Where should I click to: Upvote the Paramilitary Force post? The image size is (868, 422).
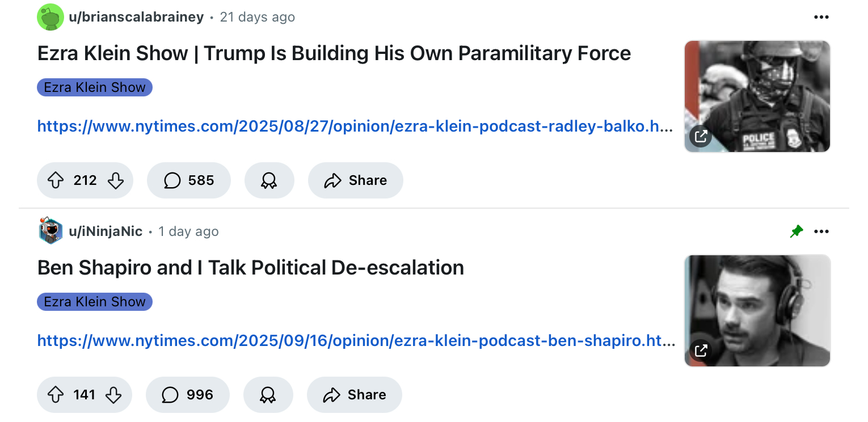coord(55,180)
